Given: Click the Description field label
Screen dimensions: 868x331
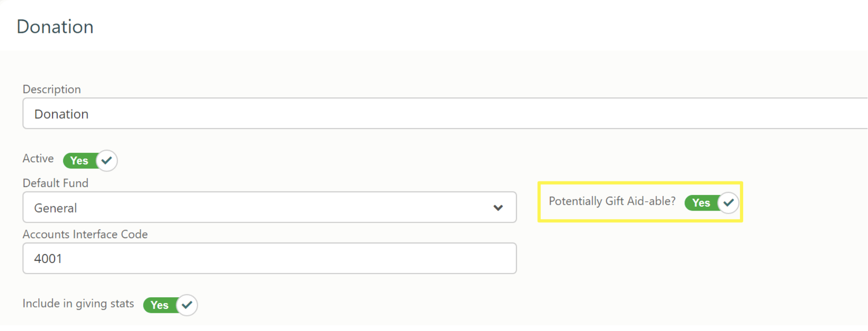Looking at the screenshot, I should [x=52, y=89].
